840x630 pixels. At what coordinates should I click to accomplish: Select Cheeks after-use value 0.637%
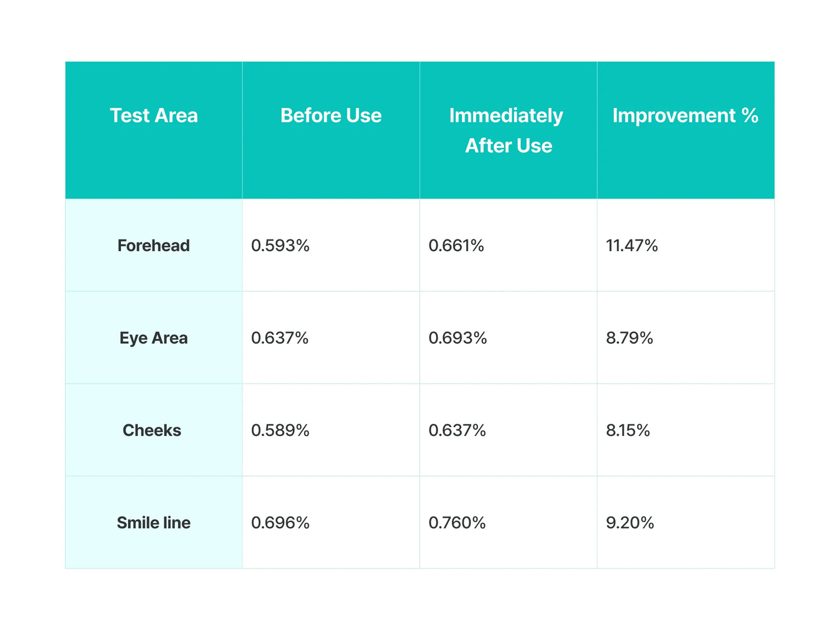(x=457, y=431)
